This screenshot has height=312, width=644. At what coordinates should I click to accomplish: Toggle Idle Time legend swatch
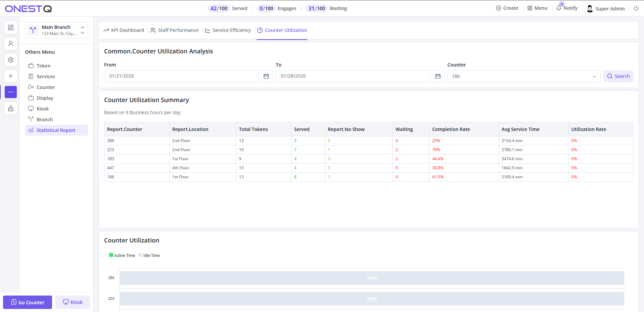click(x=140, y=255)
